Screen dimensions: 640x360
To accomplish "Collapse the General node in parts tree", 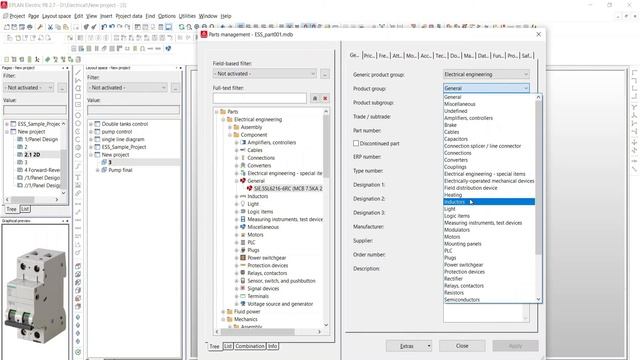I will coord(236,181).
